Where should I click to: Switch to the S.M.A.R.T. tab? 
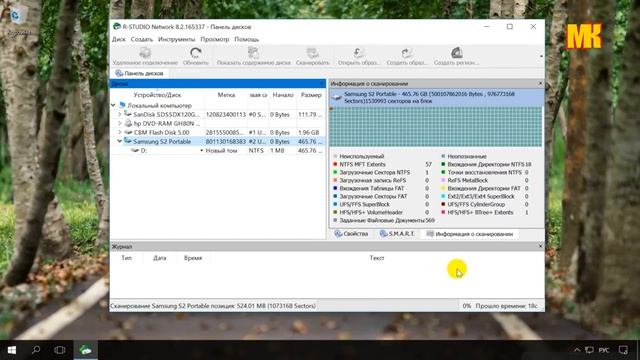click(397, 234)
